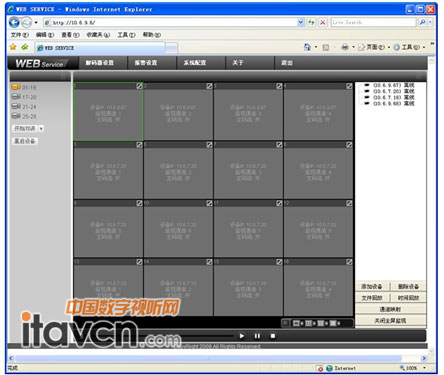Select the 21-24 monitor group

pyautogui.click(x=24, y=107)
